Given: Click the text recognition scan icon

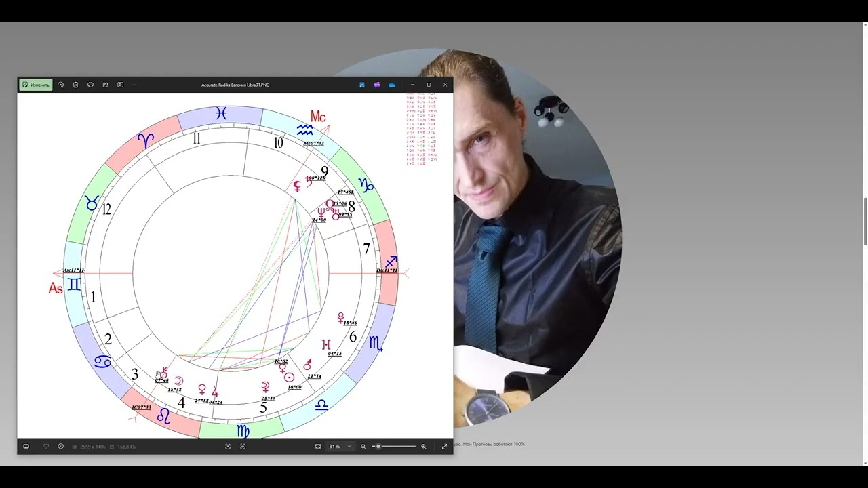Looking at the screenshot, I should coord(243,446).
